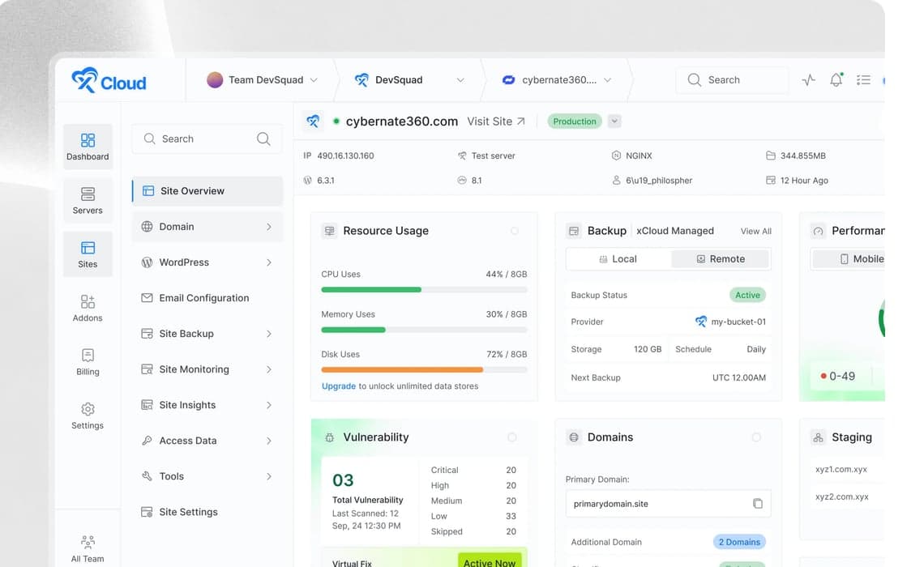Viewport: 924px width, 567px height.
Task: Focus the sidebar Search field
Action: 207,139
